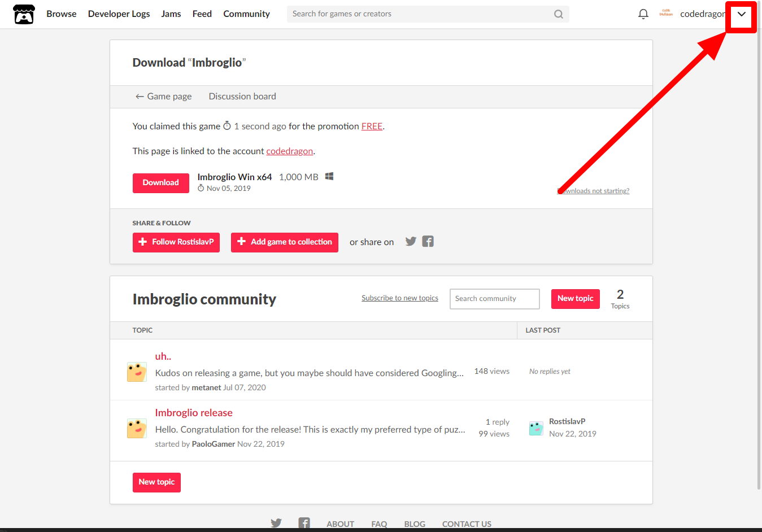
Task: Open PaoloGamer's profile link
Action: [x=214, y=444]
